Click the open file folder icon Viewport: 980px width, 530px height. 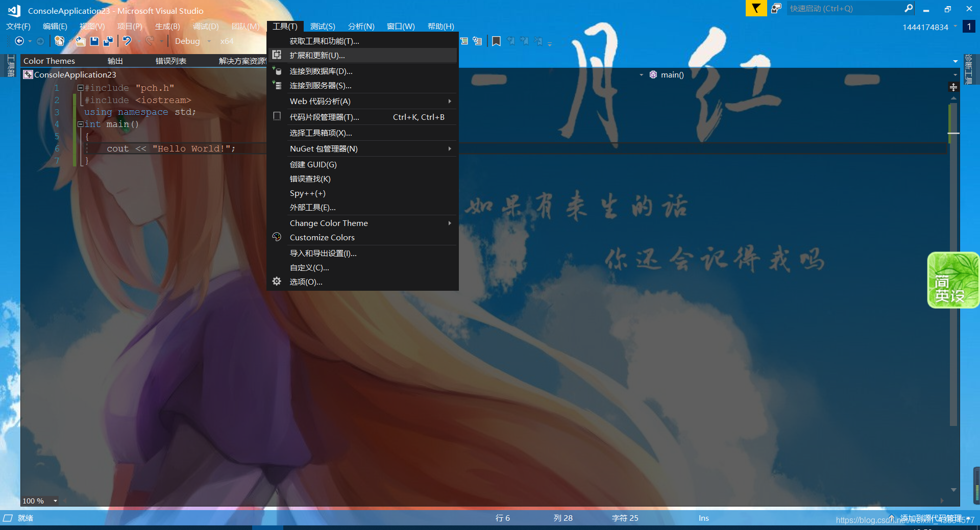click(x=80, y=41)
